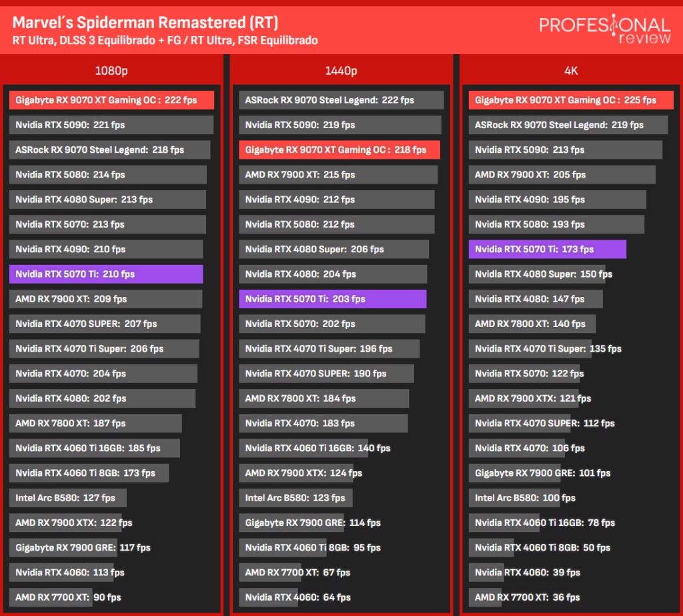Image resolution: width=683 pixels, height=616 pixels.
Task: Click 1080p bar RTX 4060 Ti 16GB 185 fps
Action: coord(95,448)
